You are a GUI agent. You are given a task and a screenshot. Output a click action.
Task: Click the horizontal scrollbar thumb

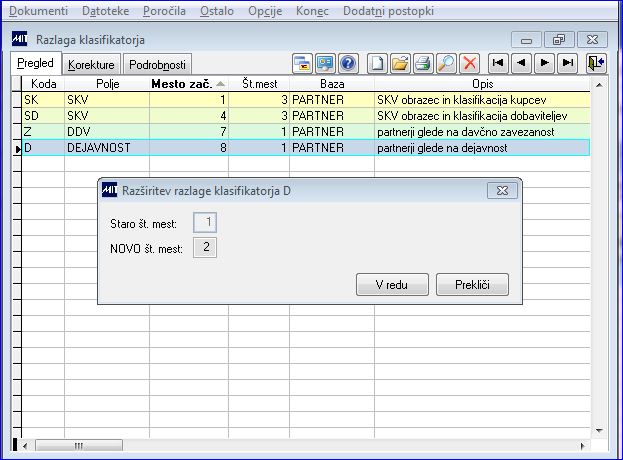[x=79, y=445]
